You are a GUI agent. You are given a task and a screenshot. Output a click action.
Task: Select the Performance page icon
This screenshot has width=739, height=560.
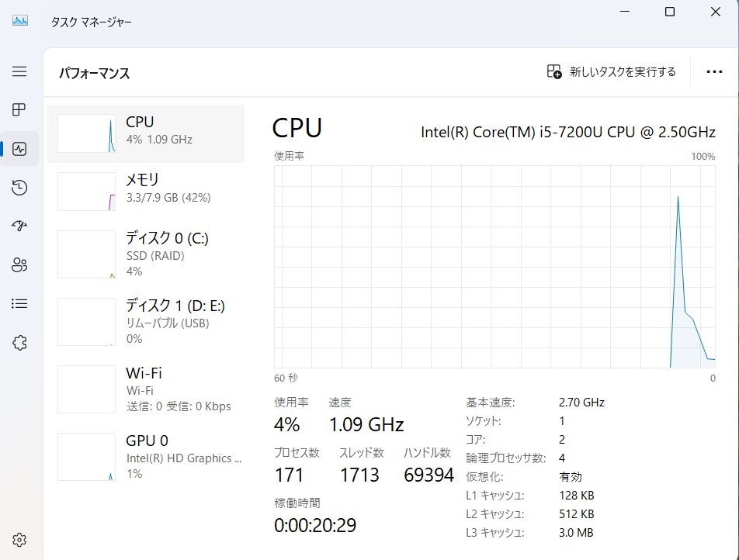point(19,149)
